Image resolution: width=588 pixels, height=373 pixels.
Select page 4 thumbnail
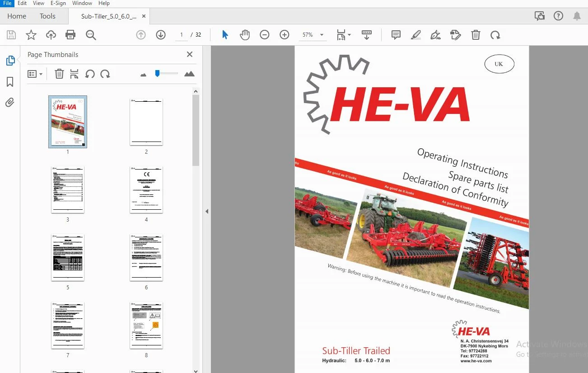click(146, 189)
